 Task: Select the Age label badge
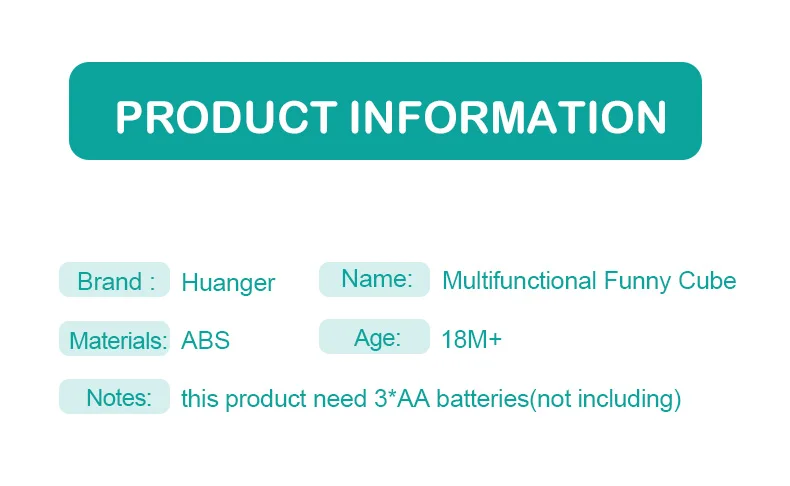pos(375,338)
